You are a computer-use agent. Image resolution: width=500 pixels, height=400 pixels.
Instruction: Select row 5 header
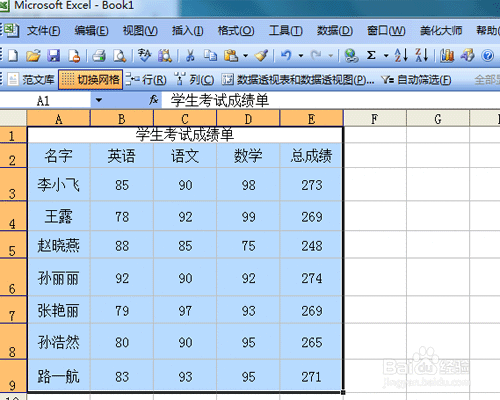click(13, 245)
